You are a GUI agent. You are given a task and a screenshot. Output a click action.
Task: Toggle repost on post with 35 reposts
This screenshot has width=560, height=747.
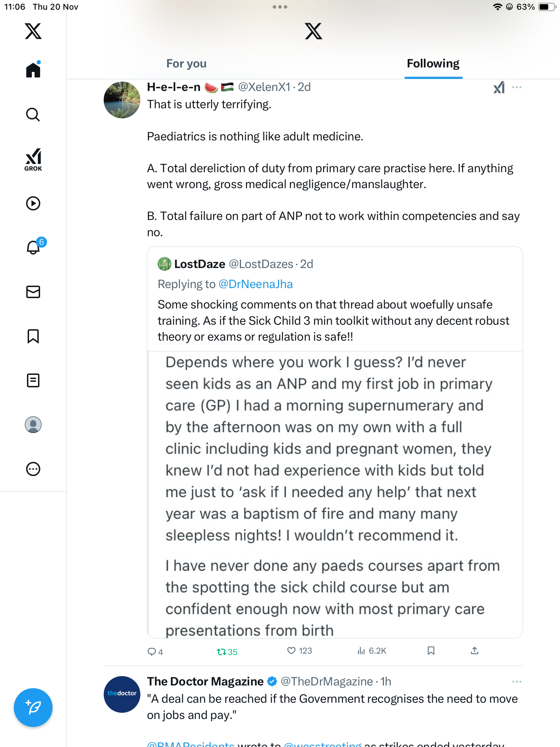[222, 652]
